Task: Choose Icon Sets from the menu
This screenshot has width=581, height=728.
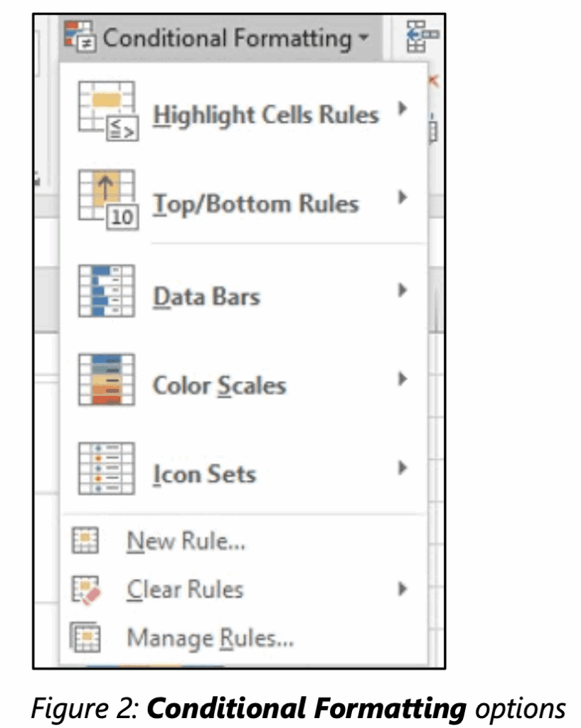Action: 203,473
